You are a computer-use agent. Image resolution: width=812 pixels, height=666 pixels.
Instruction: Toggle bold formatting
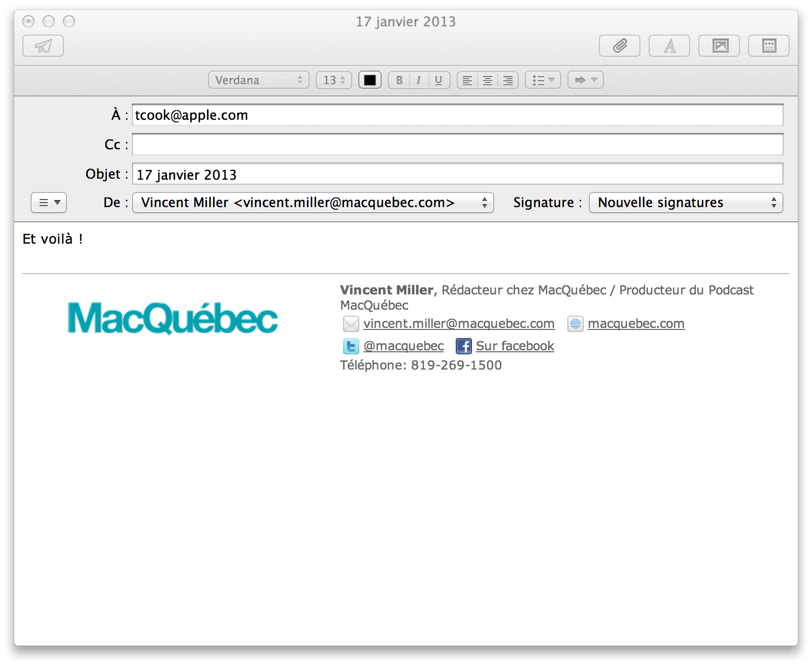tap(399, 80)
